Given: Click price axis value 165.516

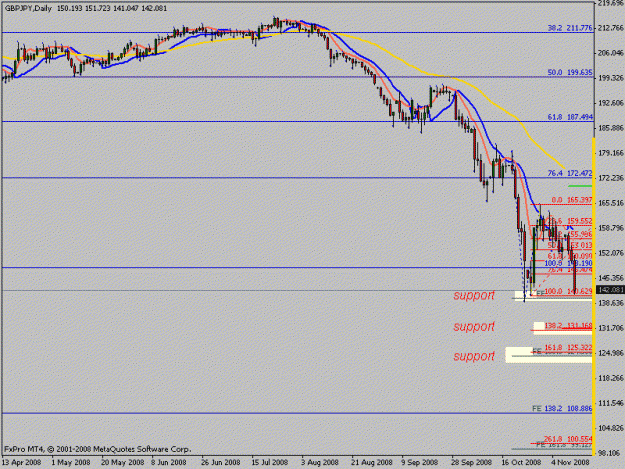Looking at the screenshot, I should tap(611, 203).
